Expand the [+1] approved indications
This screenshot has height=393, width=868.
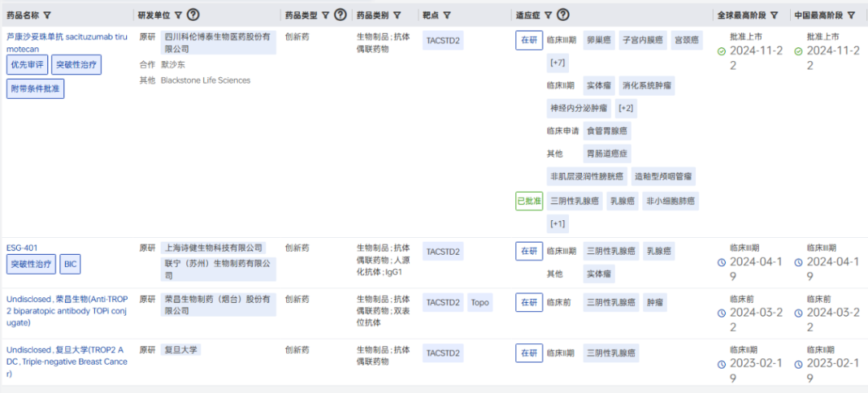[558, 223]
